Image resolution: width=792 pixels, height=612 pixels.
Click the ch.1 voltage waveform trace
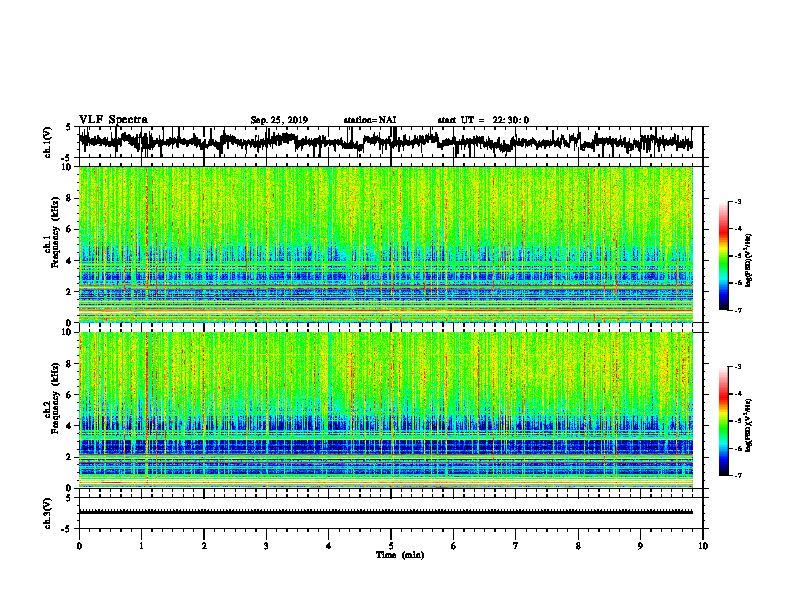point(385,142)
